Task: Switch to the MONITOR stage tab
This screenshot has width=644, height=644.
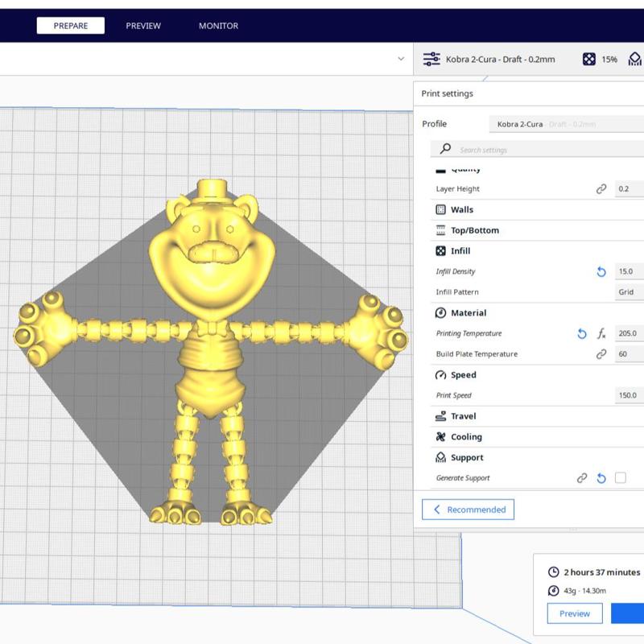Action: [218, 26]
